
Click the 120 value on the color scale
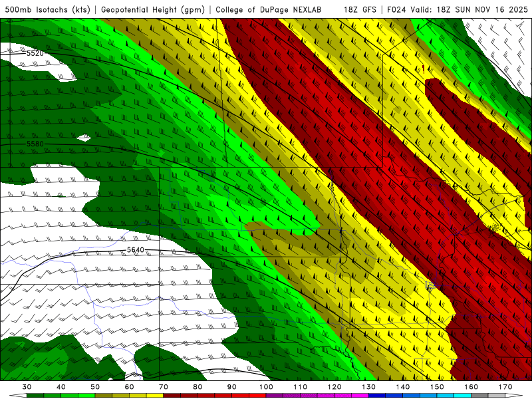click(x=334, y=387)
